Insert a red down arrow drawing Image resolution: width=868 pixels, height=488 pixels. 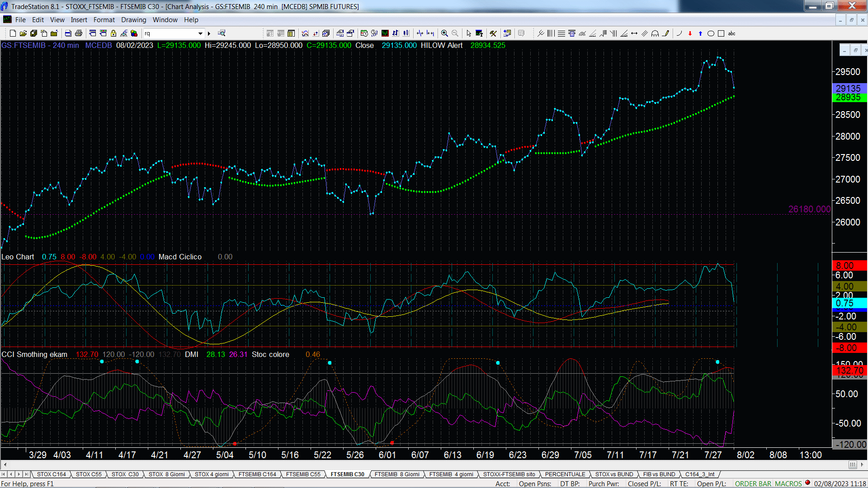tap(690, 33)
